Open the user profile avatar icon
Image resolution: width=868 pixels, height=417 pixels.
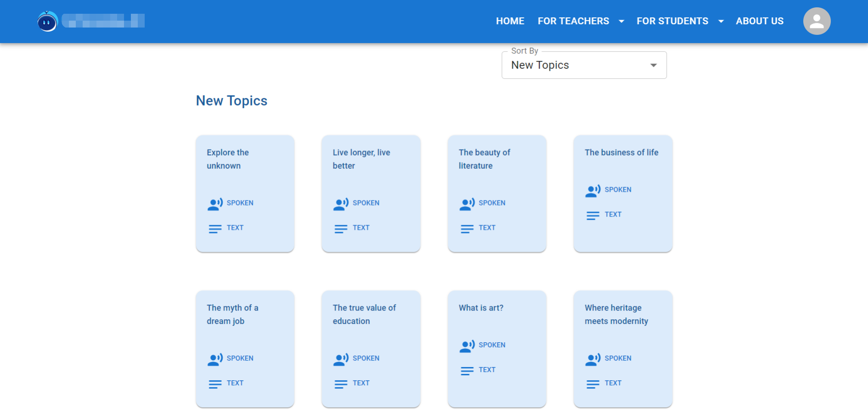click(x=817, y=21)
